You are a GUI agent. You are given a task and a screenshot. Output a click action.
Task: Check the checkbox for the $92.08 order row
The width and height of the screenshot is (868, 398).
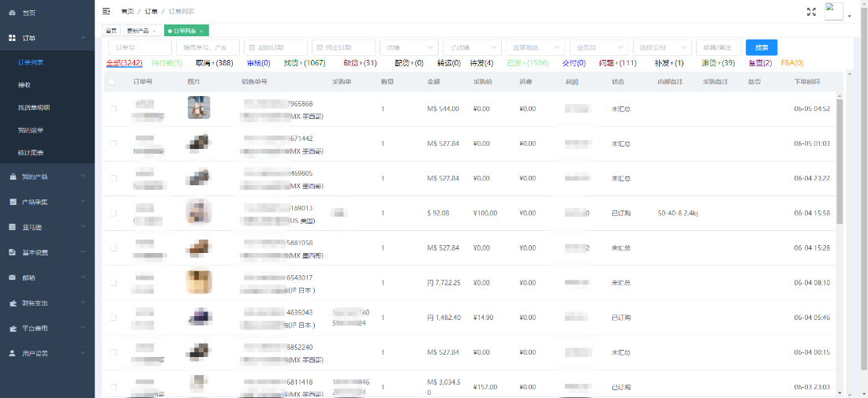[114, 213]
